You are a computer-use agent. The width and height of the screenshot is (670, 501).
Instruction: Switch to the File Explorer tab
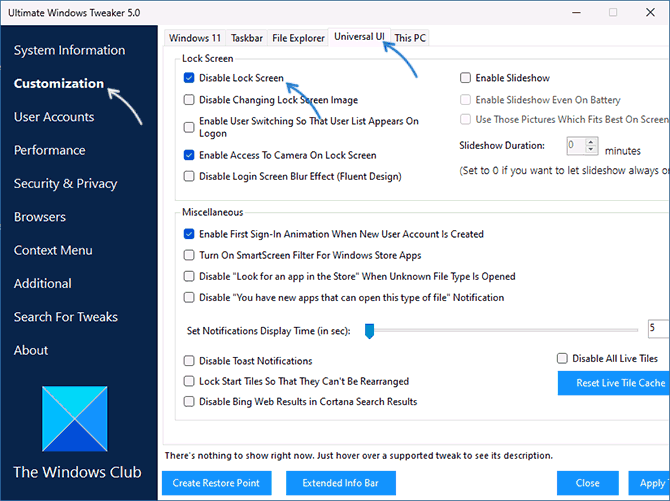pyautogui.click(x=298, y=38)
